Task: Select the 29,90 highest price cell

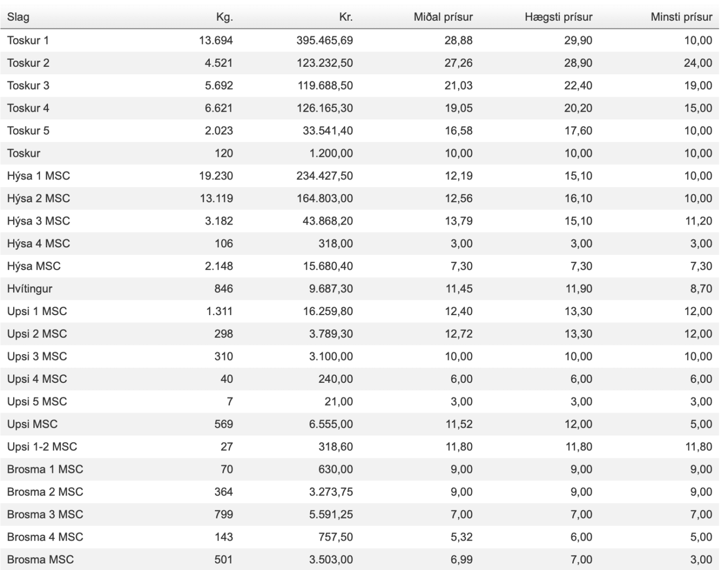Action: (578, 40)
